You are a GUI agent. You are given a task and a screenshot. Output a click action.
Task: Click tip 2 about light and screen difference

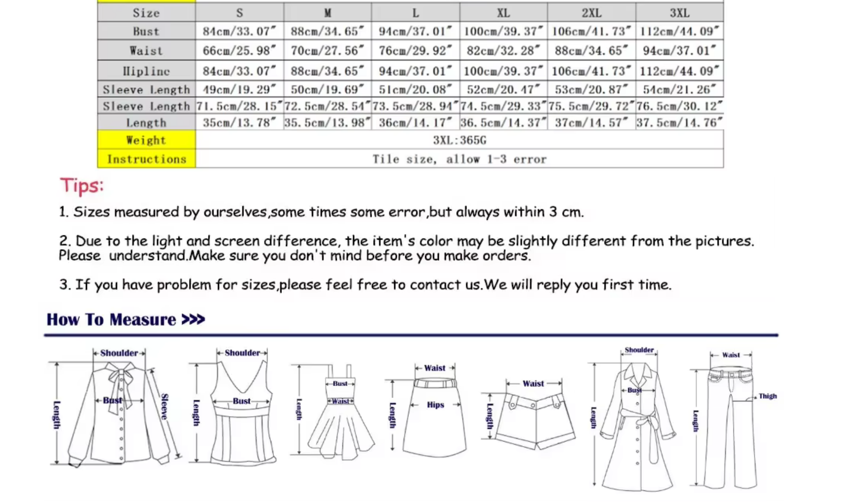(406, 248)
